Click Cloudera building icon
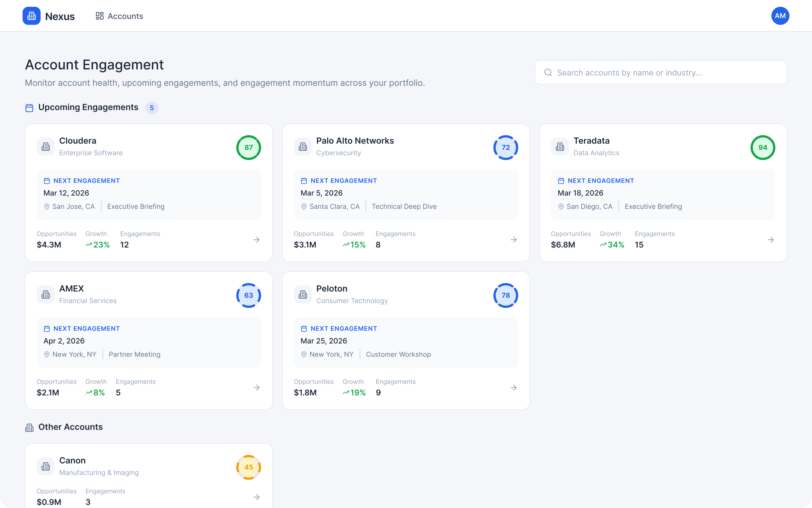The width and height of the screenshot is (812, 508). pyautogui.click(x=46, y=147)
